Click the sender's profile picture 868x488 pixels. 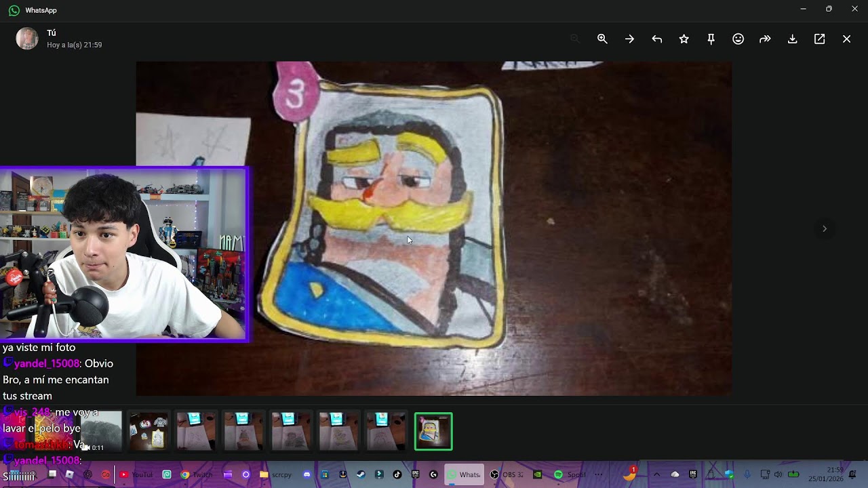click(27, 39)
